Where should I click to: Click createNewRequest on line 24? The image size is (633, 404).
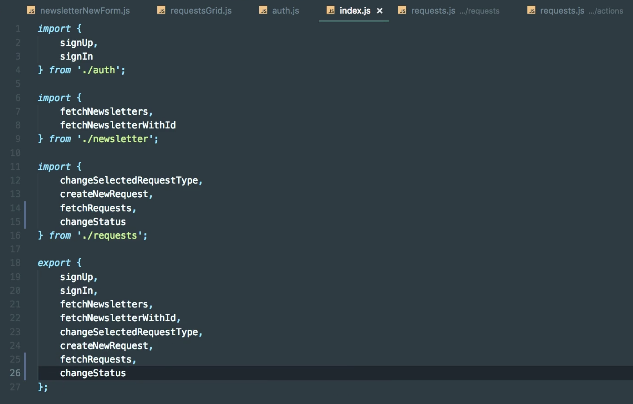[x=104, y=346]
